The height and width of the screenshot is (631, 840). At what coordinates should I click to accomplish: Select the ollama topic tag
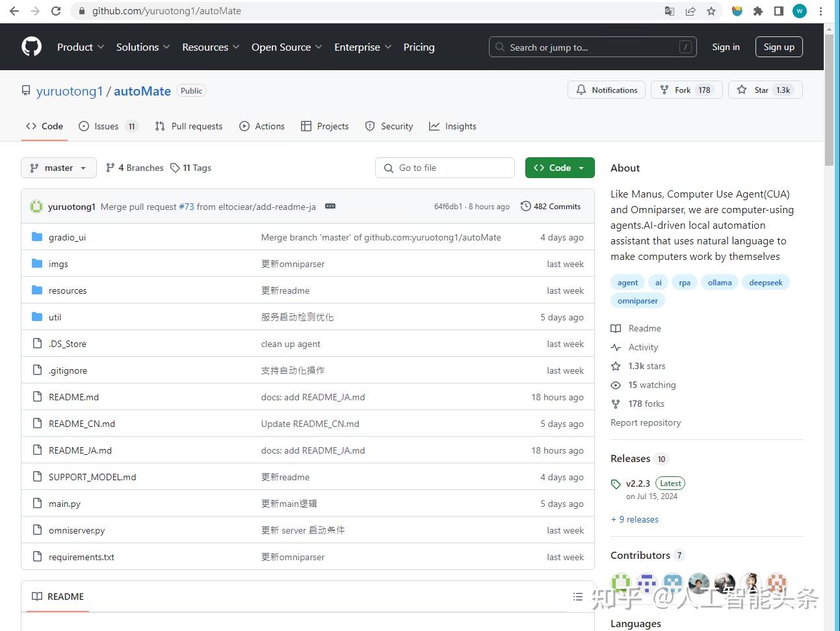[x=720, y=282]
